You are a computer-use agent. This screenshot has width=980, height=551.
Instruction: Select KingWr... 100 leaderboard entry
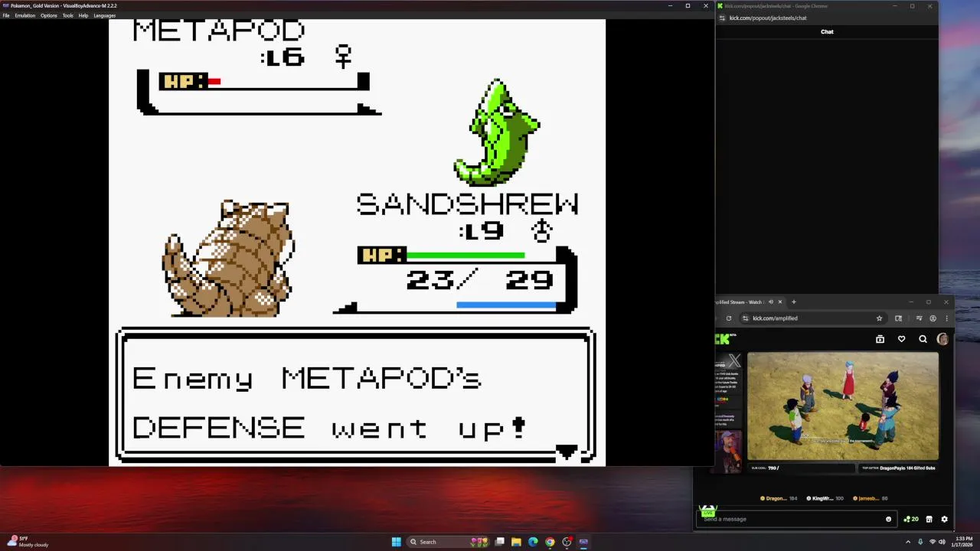tap(824, 498)
